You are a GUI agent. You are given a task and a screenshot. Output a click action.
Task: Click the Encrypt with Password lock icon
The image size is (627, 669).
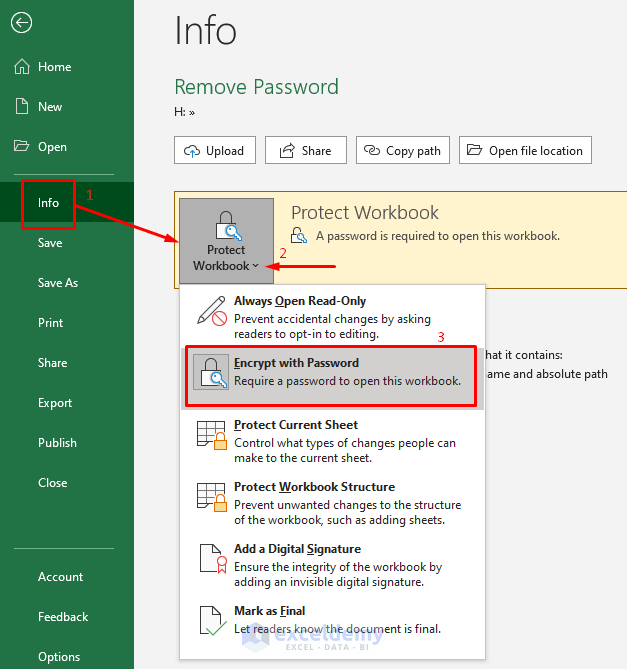pos(211,372)
